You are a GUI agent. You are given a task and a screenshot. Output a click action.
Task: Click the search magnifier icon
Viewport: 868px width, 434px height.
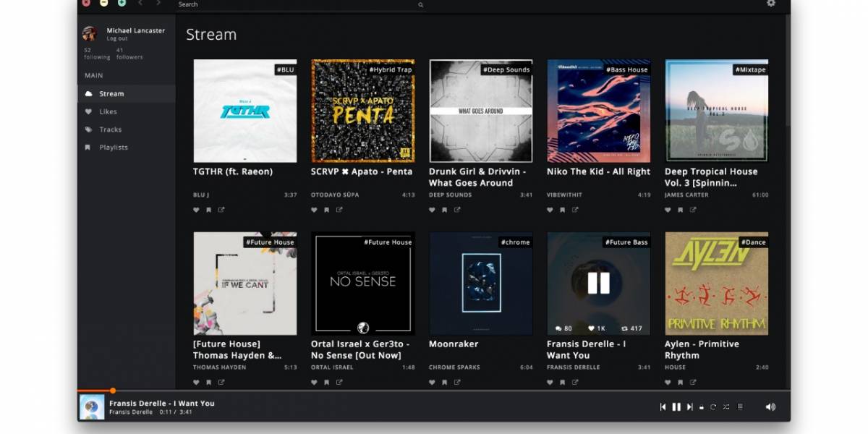pos(420,4)
